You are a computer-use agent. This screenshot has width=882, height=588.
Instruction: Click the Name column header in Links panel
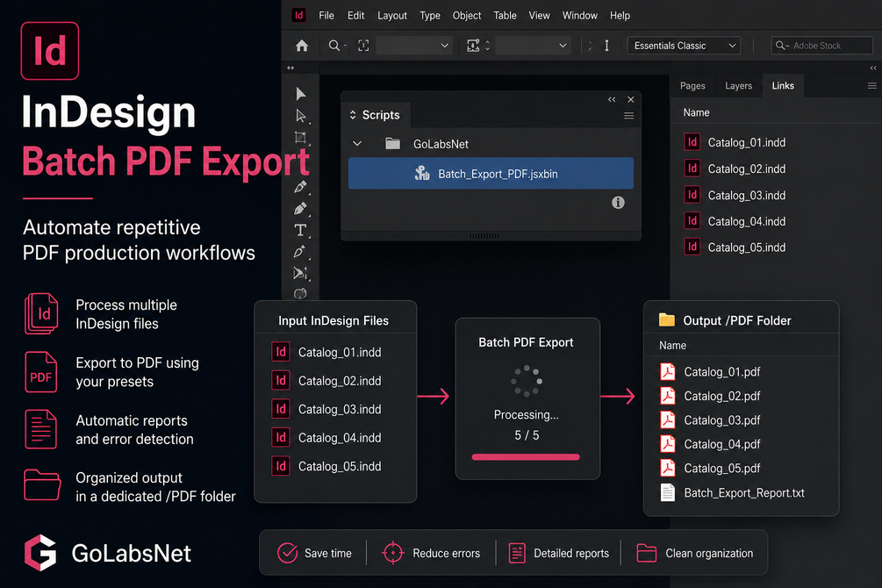coord(696,112)
